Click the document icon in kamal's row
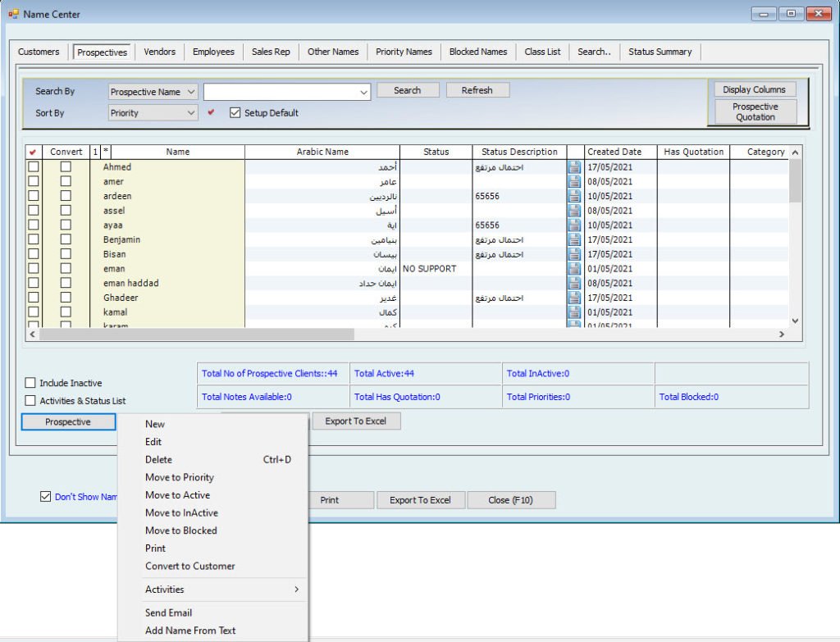840x642 pixels. (574, 312)
